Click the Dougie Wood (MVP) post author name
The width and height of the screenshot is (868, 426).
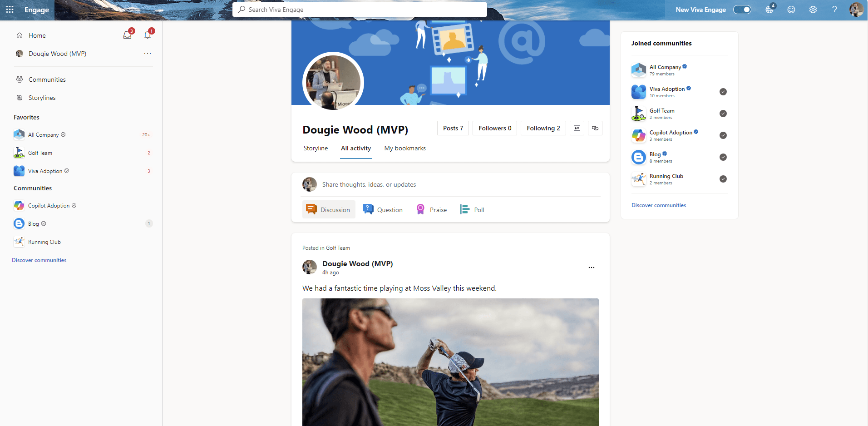click(357, 264)
